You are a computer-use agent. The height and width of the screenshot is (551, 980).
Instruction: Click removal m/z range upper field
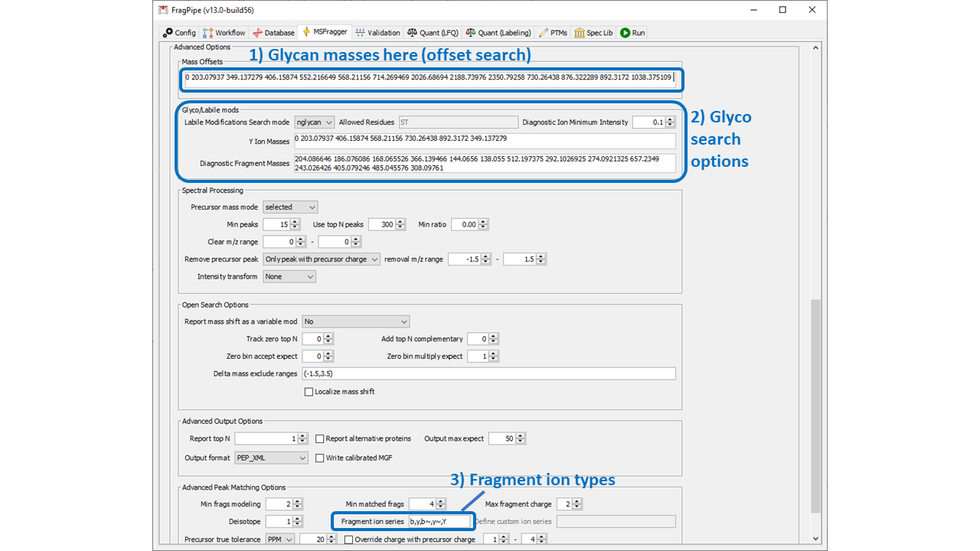click(520, 259)
